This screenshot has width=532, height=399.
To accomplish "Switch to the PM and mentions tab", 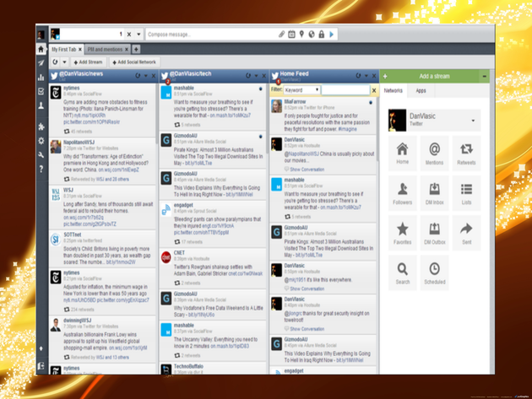I will coord(105,50).
